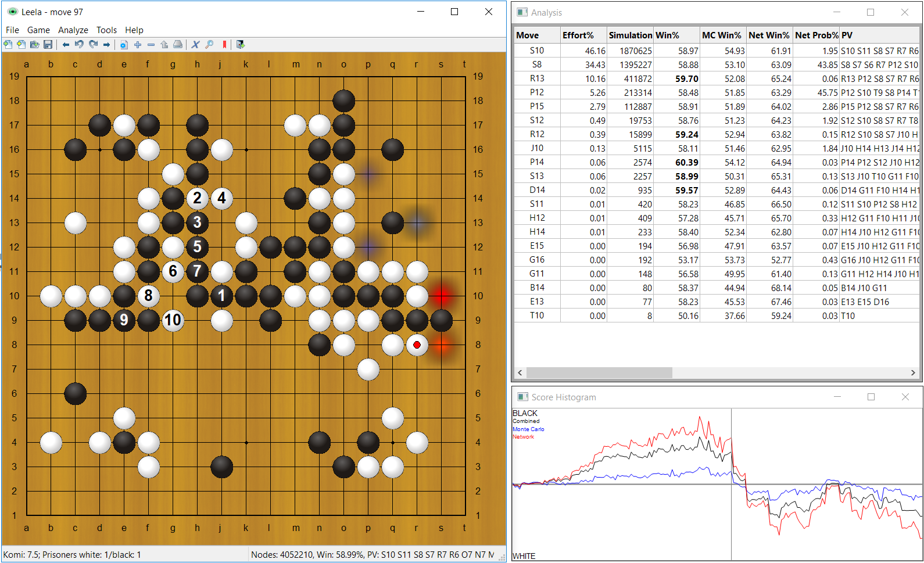Click scrollbar right arrow in Analysis window
Image resolution: width=924 pixels, height=563 pixels.
[x=913, y=372]
